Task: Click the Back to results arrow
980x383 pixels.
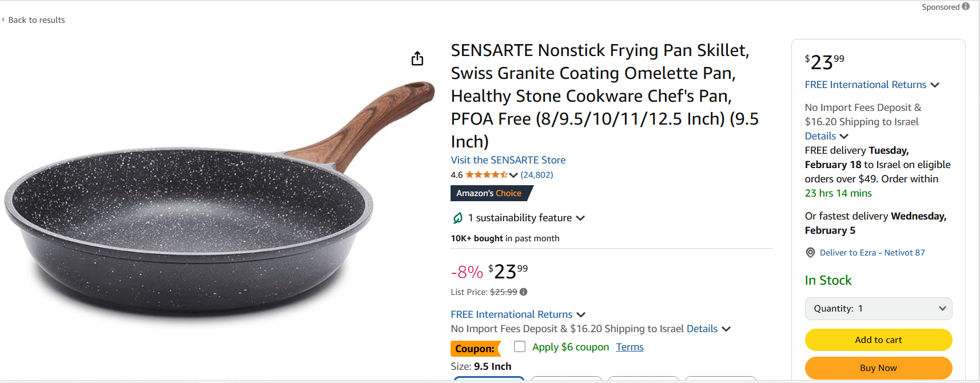Action: pos(3,20)
